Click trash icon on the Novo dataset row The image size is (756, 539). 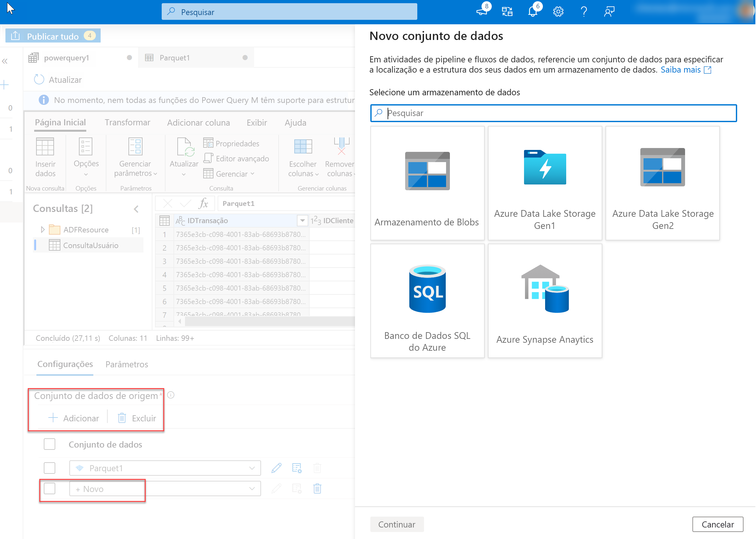tap(317, 488)
